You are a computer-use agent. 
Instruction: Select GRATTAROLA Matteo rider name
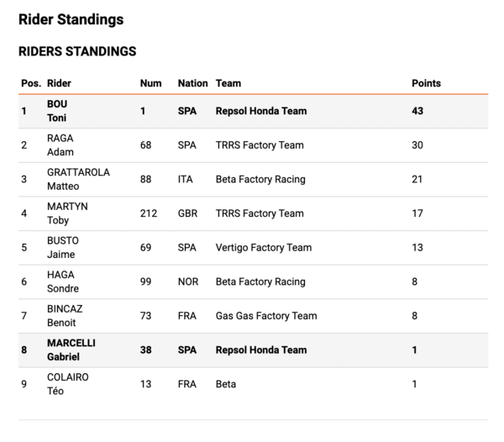(78, 179)
